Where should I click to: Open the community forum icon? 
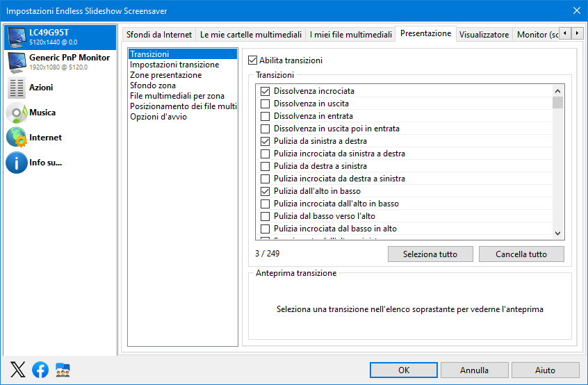63,370
